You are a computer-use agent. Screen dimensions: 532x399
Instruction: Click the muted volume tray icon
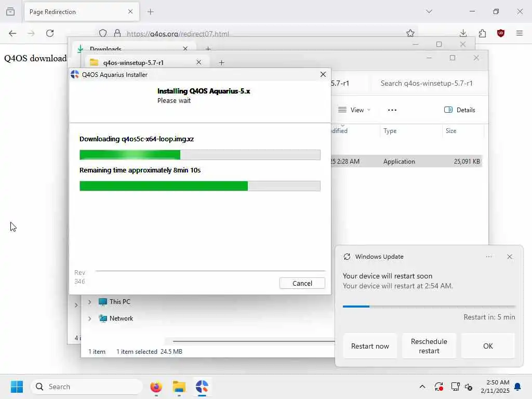(x=469, y=387)
